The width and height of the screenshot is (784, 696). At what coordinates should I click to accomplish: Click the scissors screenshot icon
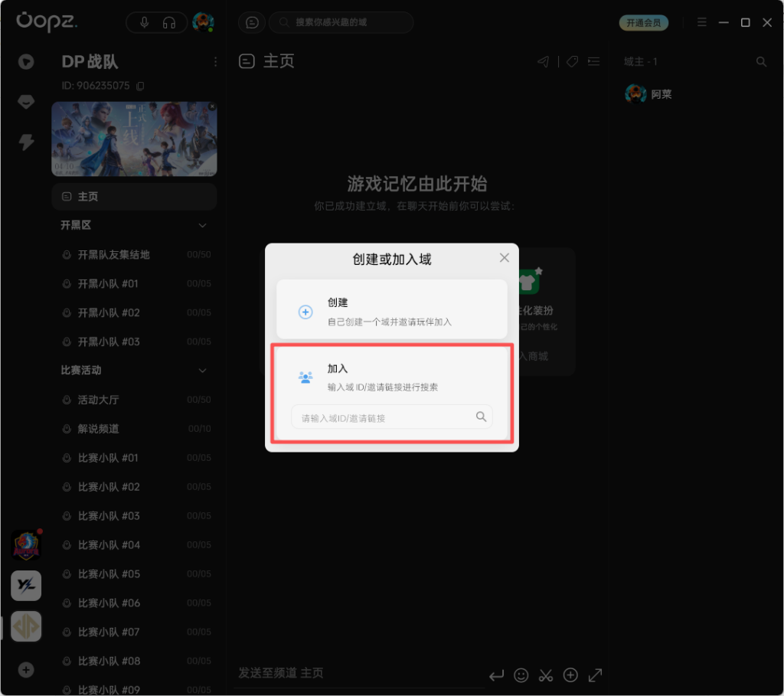pos(545,675)
